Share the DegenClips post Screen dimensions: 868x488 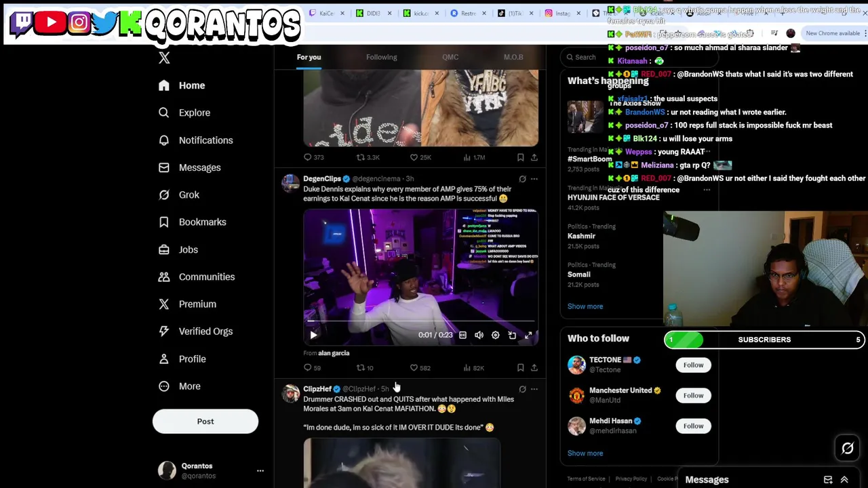534,368
